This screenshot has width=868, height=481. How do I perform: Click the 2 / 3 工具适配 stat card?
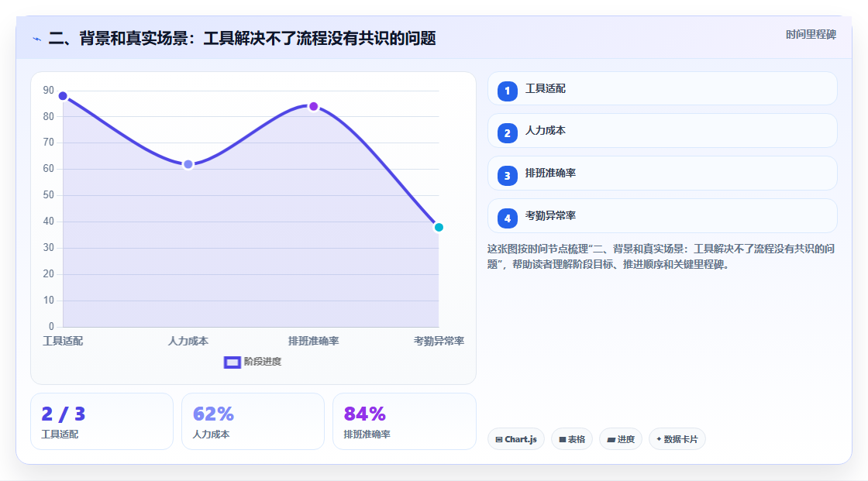[x=102, y=421]
